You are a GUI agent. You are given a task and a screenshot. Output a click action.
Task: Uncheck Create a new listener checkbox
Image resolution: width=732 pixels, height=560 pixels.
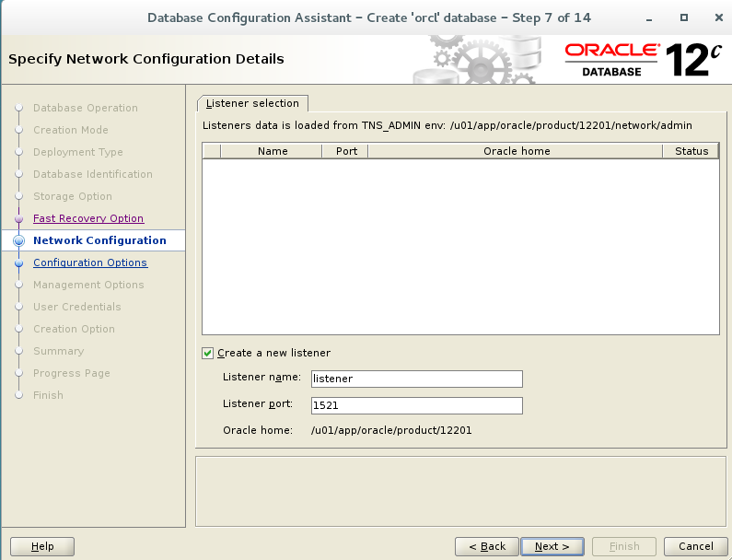pos(208,353)
